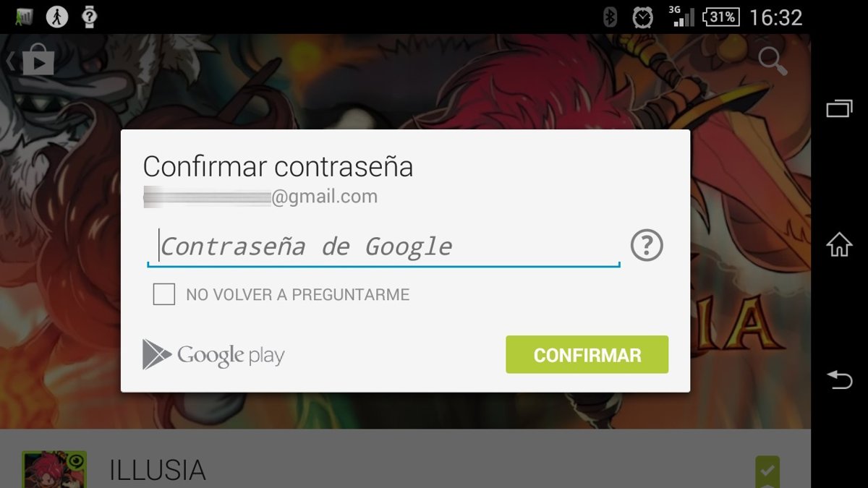Tap the Android recent apps button
Image resolution: width=868 pixels, height=488 pixels.
point(839,108)
